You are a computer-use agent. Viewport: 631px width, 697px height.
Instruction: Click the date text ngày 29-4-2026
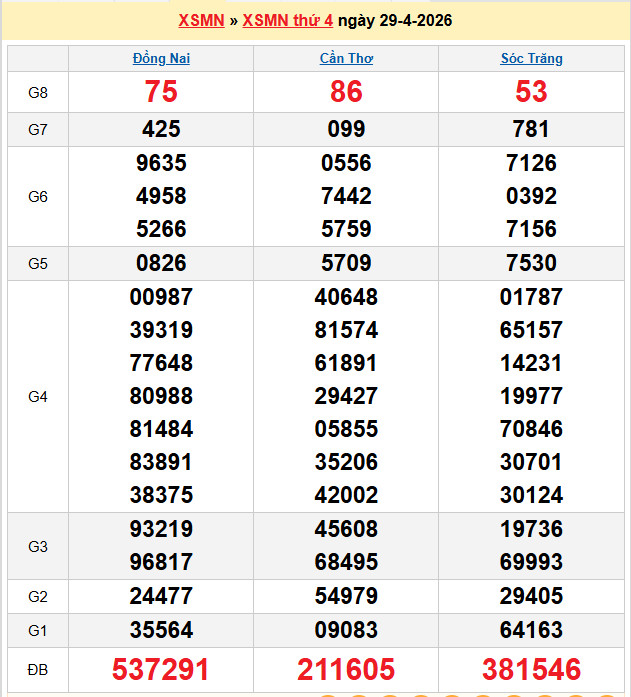(395, 20)
